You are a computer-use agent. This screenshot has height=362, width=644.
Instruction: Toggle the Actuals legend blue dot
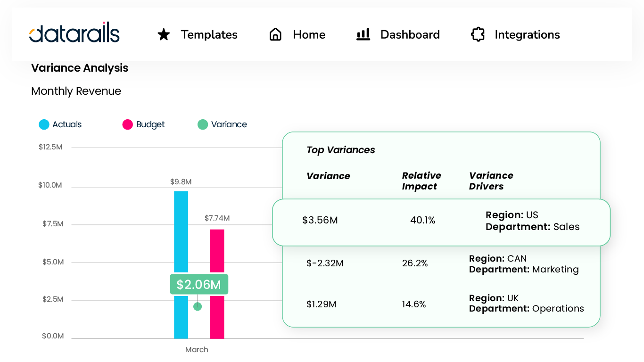(44, 124)
